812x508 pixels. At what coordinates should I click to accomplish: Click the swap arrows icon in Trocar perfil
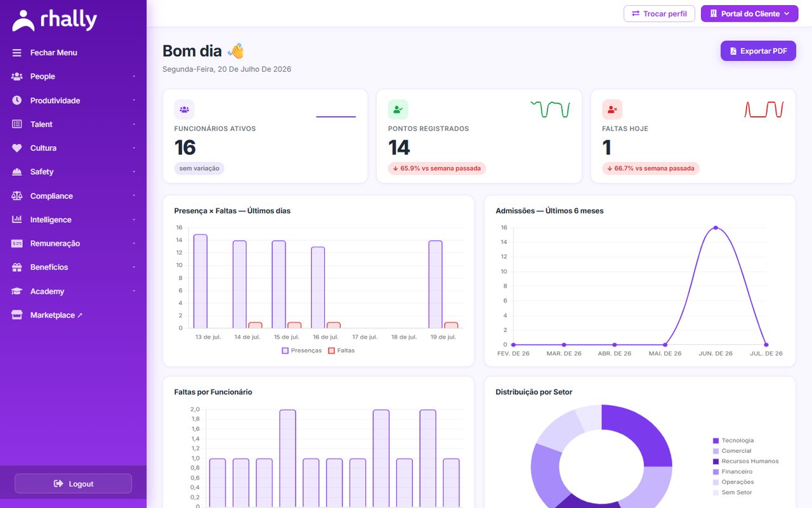[x=636, y=13]
